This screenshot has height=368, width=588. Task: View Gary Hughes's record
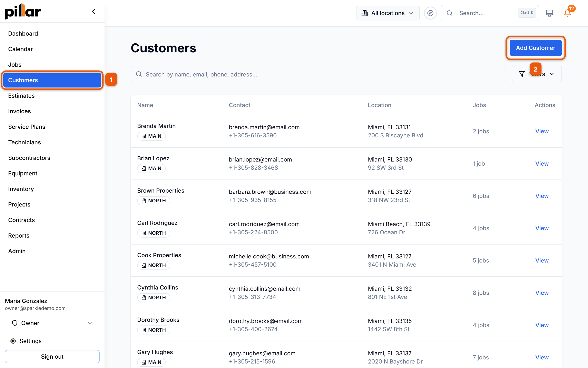click(542, 357)
